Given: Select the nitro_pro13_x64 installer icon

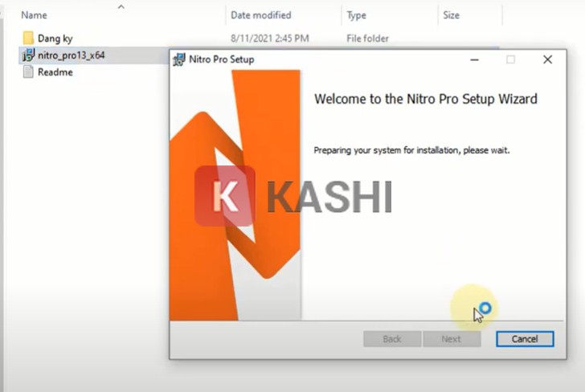Looking at the screenshot, I should click(28, 55).
